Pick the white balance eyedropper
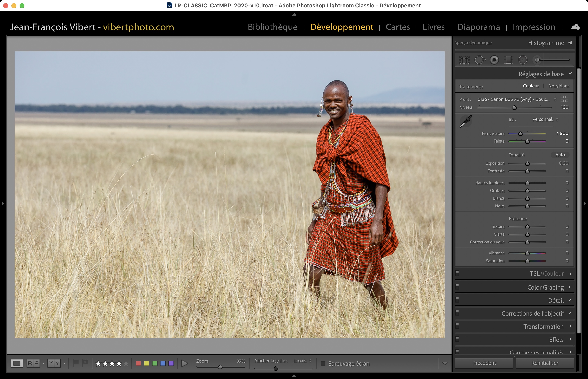 point(465,121)
